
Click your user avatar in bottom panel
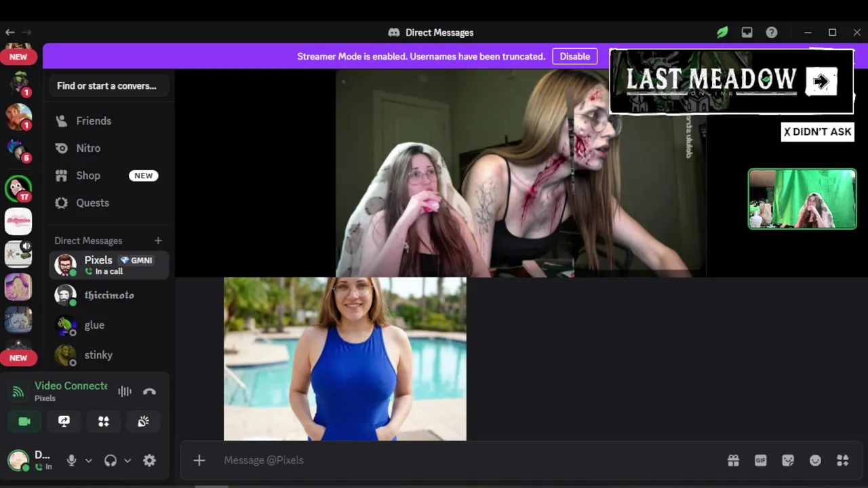pos(18,460)
